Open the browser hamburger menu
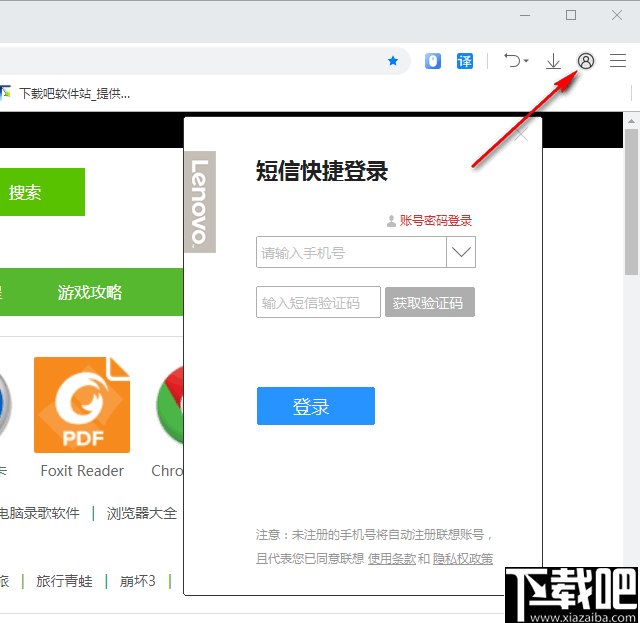 click(x=618, y=61)
